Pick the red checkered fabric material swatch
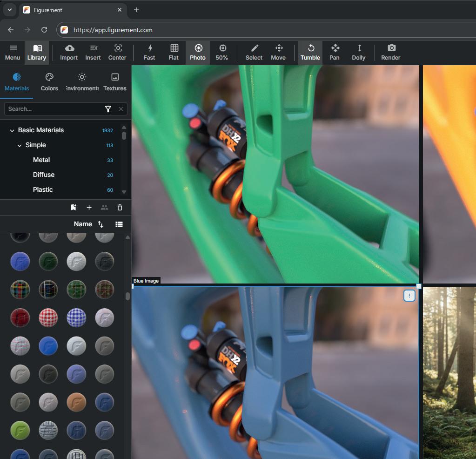Image resolution: width=476 pixels, height=459 pixels. (48, 317)
